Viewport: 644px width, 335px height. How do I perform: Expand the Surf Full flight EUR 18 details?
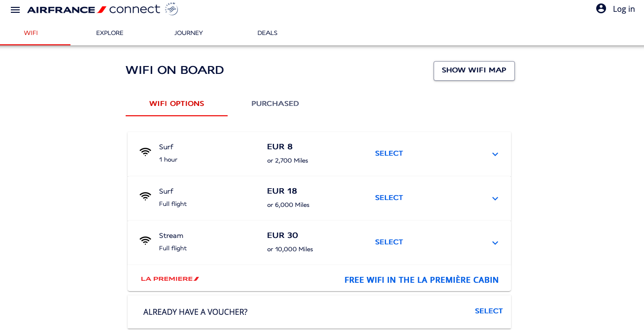(x=495, y=199)
